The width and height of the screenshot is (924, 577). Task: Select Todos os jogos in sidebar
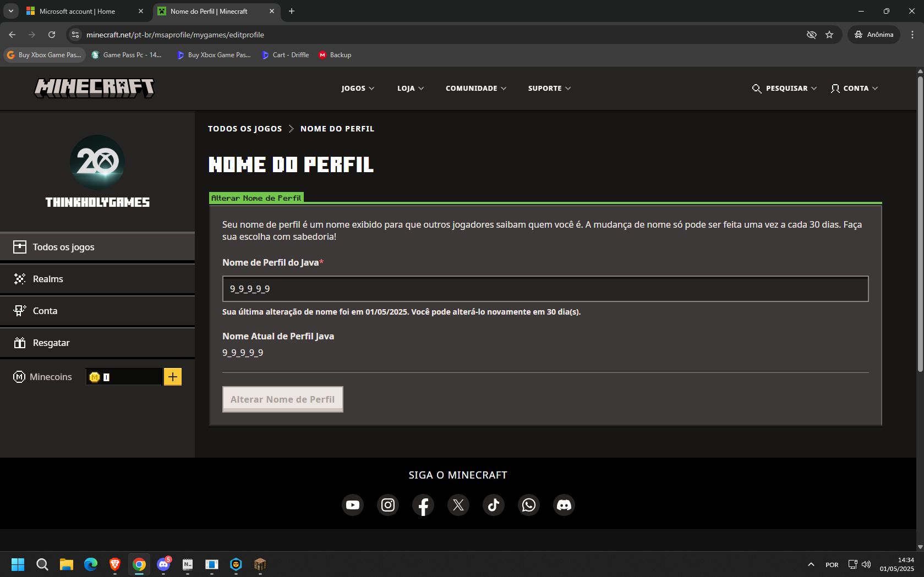click(x=97, y=247)
